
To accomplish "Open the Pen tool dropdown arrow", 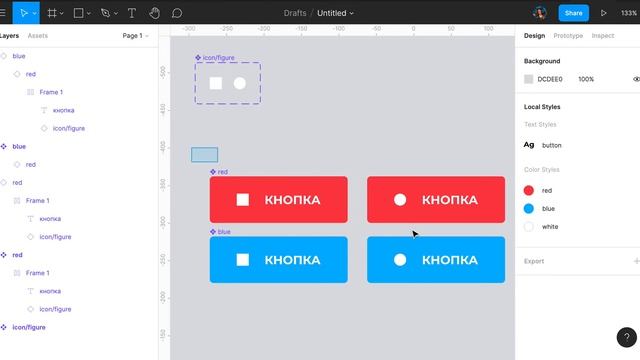I will coord(116,13).
